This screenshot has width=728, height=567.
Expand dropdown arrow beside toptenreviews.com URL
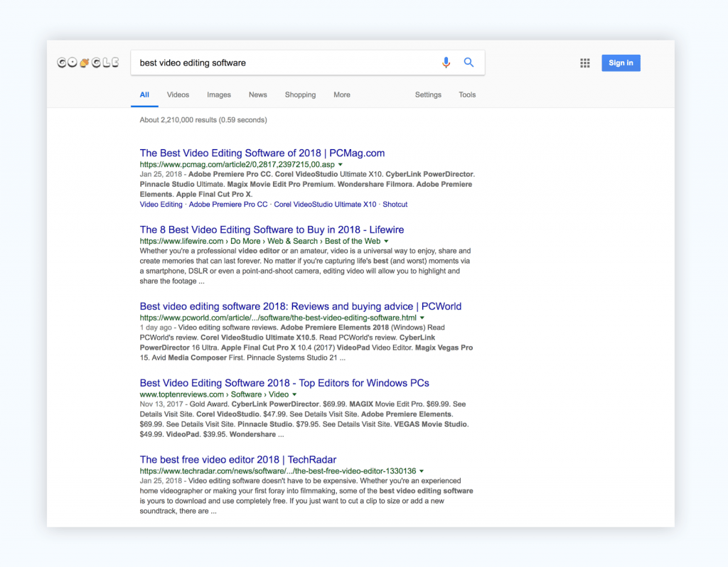point(294,395)
